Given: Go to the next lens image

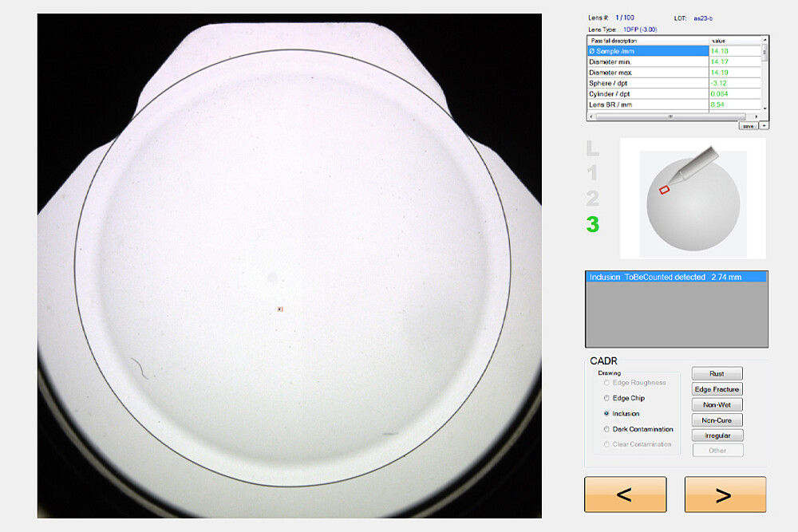Looking at the screenshot, I should (x=725, y=495).
